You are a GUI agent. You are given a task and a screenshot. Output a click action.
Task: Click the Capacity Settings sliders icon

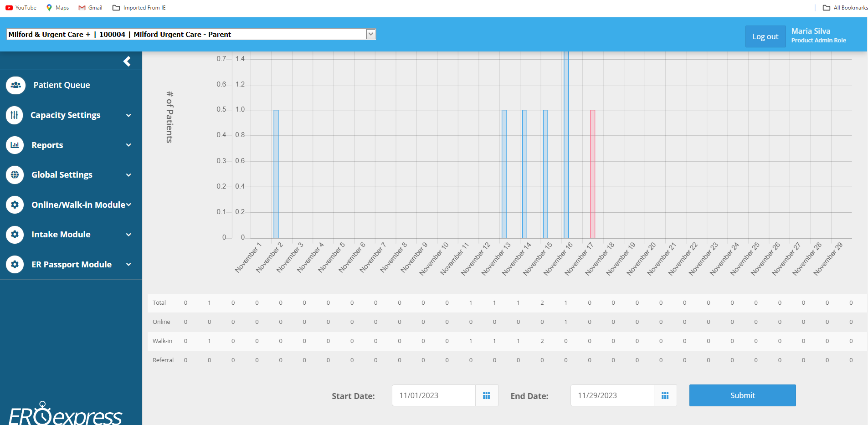[15, 115]
